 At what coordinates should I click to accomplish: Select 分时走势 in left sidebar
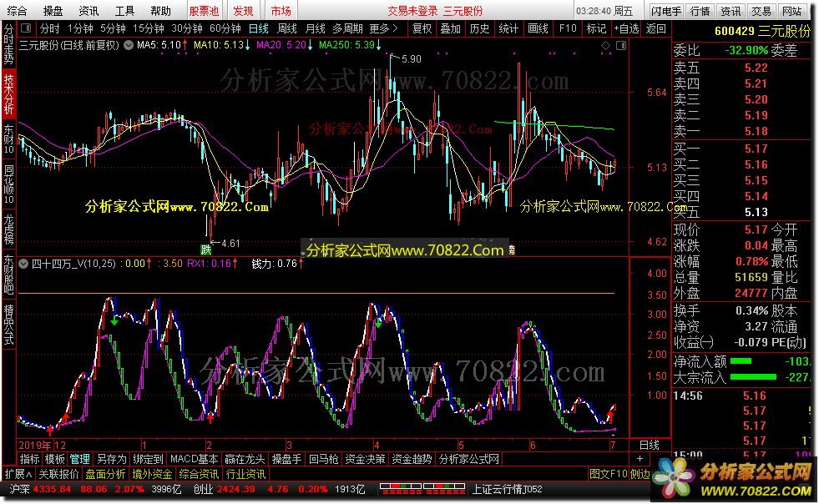point(8,45)
